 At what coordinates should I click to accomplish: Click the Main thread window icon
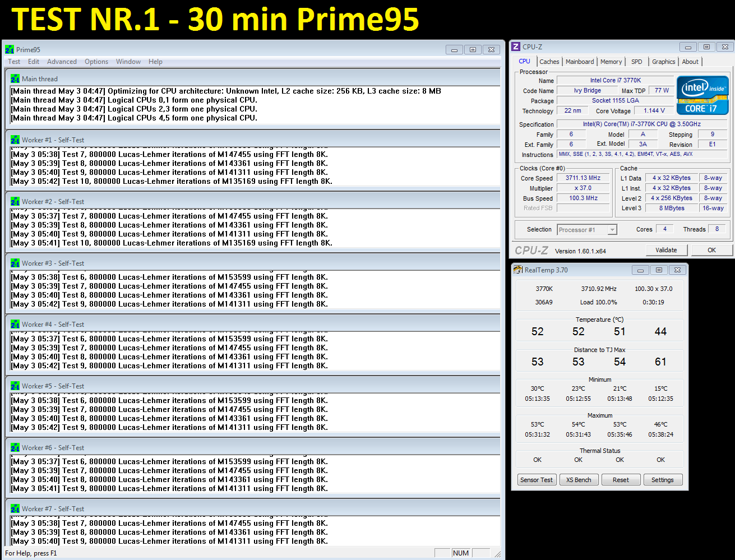[15, 78]
